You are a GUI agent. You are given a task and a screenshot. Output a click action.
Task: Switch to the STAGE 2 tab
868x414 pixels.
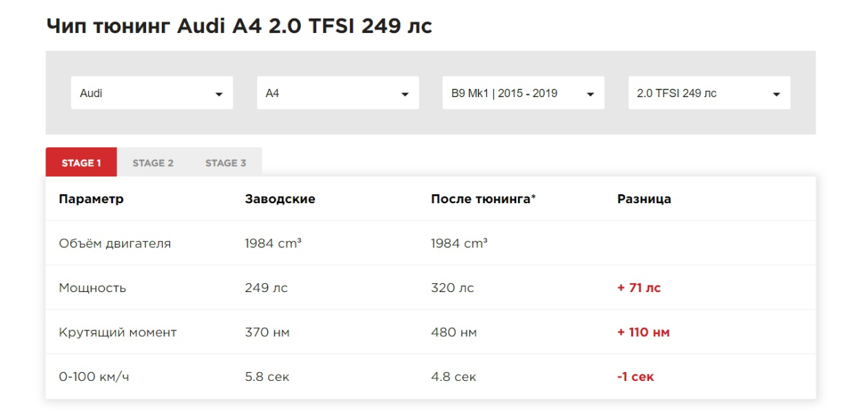[153, 163]
